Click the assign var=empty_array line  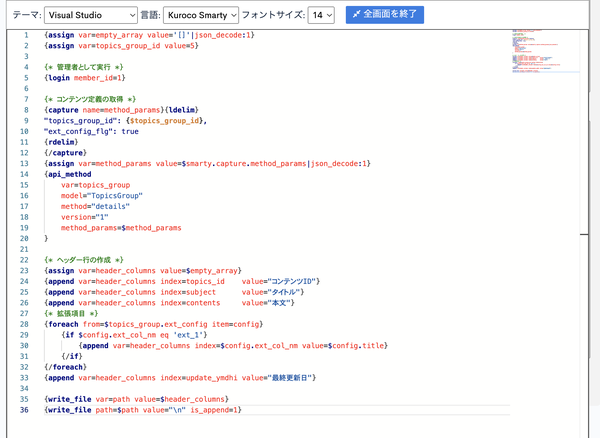point(149,35)
